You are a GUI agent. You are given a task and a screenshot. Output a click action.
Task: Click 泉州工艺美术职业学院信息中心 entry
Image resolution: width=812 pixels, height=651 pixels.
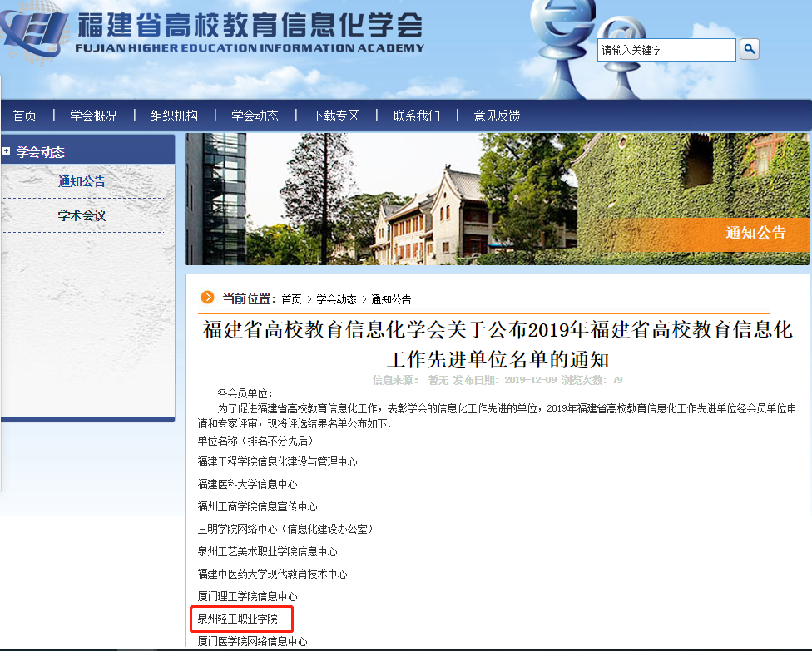[268, 551]
